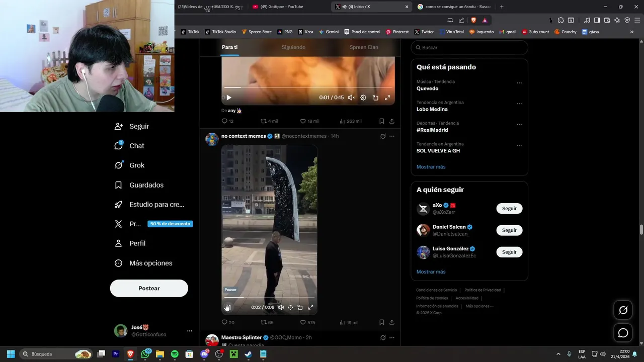Ask Grok about no context memes post
This screenshot has height=362, width=644.
[383, 136]
